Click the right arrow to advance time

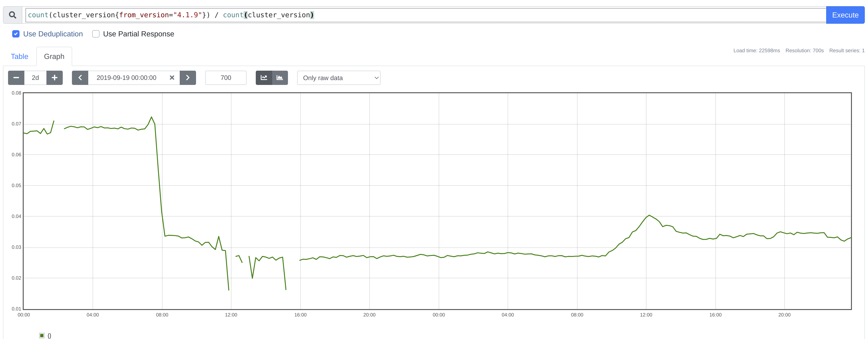pyautogui.click(x=188, y=78)
